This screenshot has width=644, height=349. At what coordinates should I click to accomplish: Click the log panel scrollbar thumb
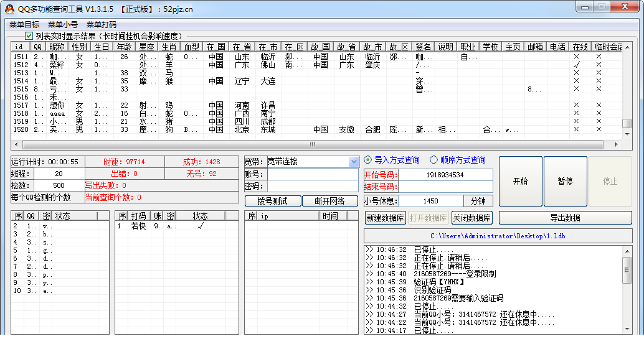coord(627,270)
